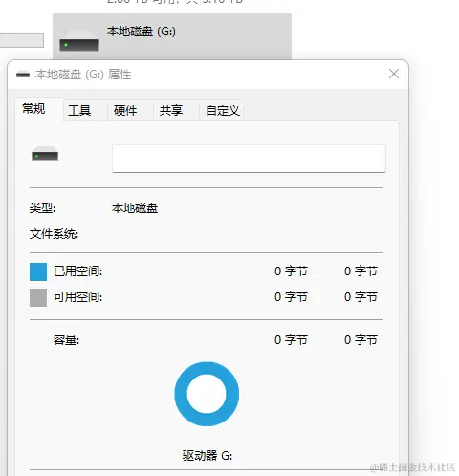The width and height of the screenshot is (459, 476).
Task: Click the 本地磁盘 type value text
Action: tap(135, 208)
